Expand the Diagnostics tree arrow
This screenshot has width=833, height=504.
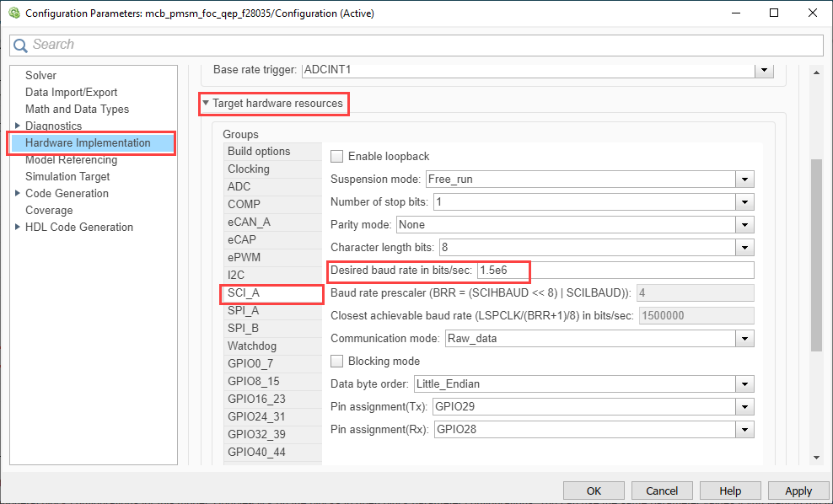click(x=18, y=126)
